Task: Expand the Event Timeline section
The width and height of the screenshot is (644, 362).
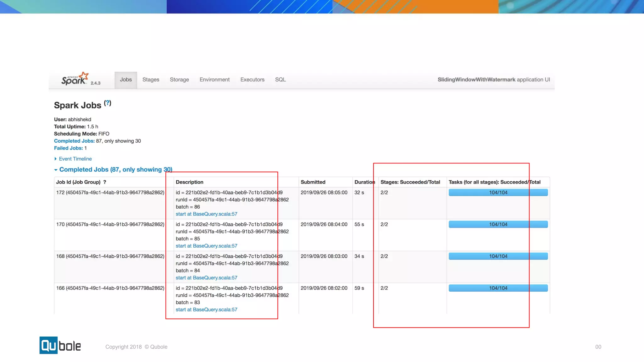Action: point(75,159)
